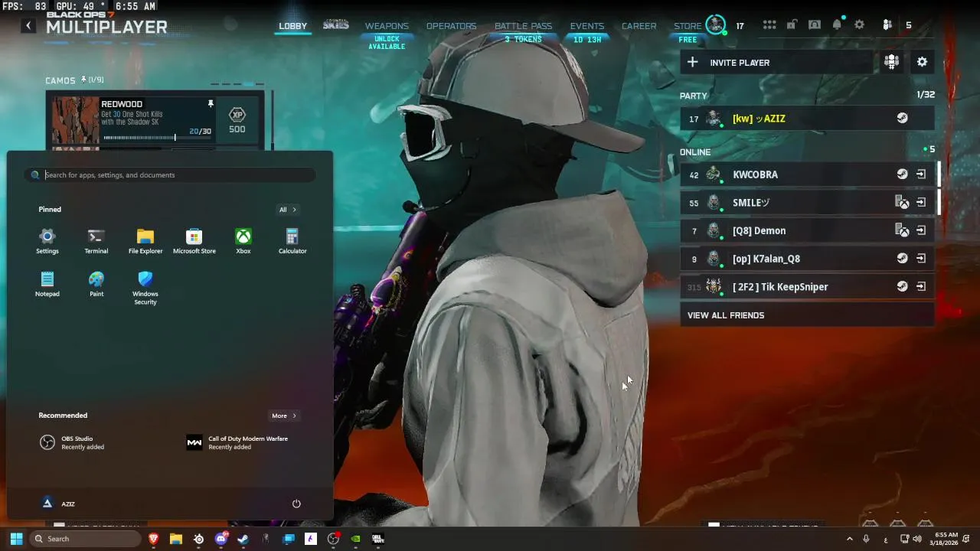This screenshot has height=551, width=980.
Task: Open Settings from Start pinned apps
Action: point(47,241)
